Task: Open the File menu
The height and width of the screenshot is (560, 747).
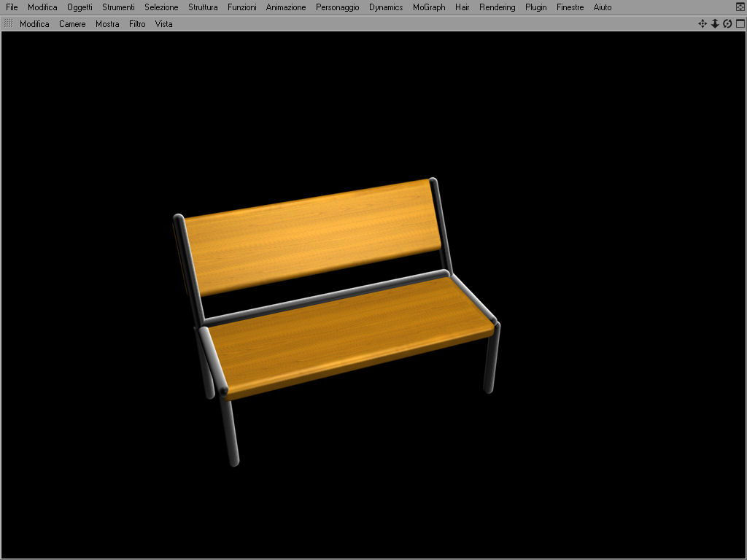Action: (12, 7)
